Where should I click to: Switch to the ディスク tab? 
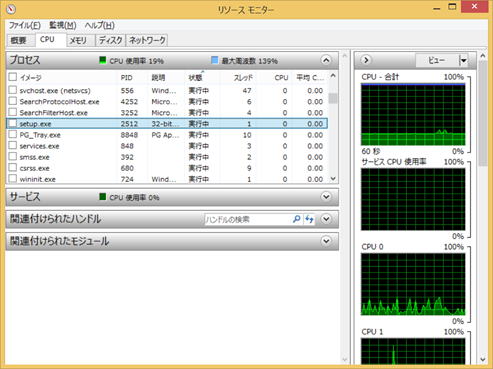tap(110, 40)
